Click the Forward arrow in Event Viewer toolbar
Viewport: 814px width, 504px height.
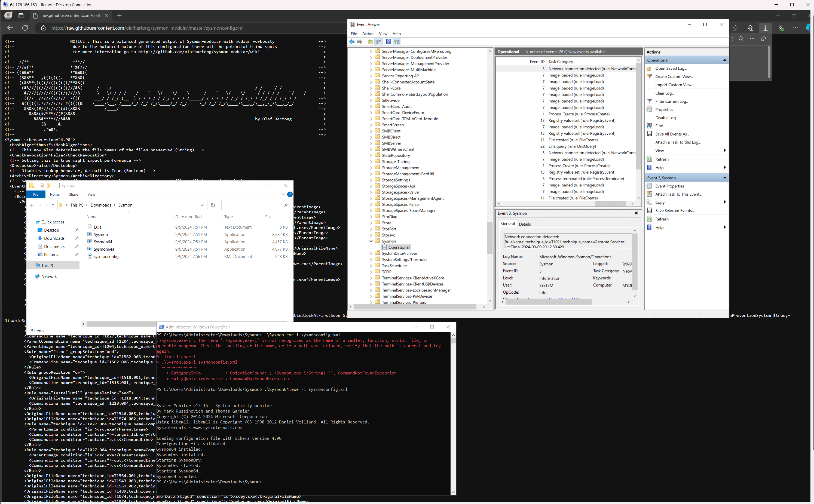click(x=360, y=41)
